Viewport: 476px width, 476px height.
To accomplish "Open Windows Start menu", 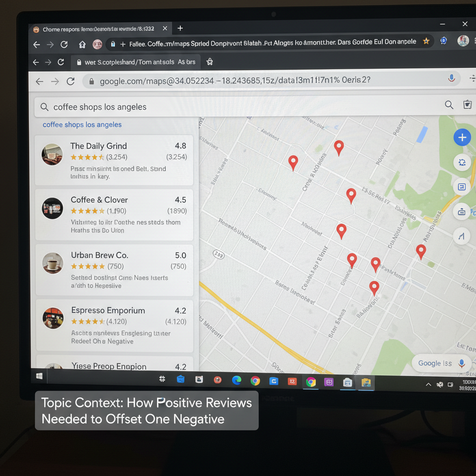I will tap(39, 377).
